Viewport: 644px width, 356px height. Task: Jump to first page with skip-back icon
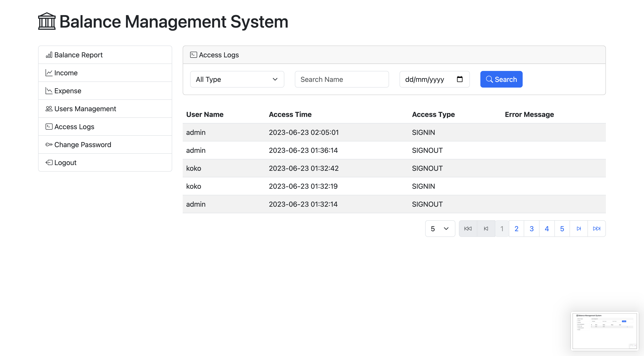pos(468,229)
